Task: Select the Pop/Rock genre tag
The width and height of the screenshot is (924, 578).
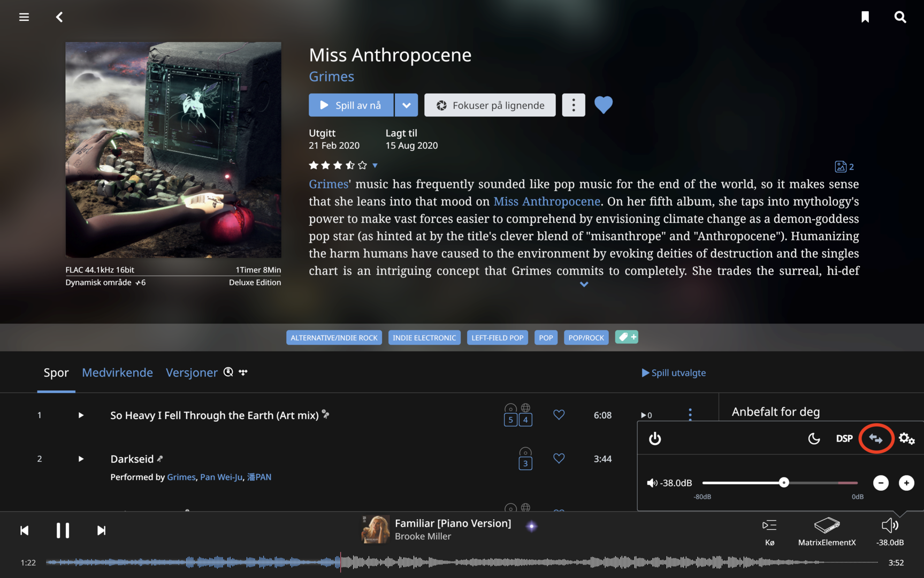Action: pyautogui.click(x=586, y=338)
